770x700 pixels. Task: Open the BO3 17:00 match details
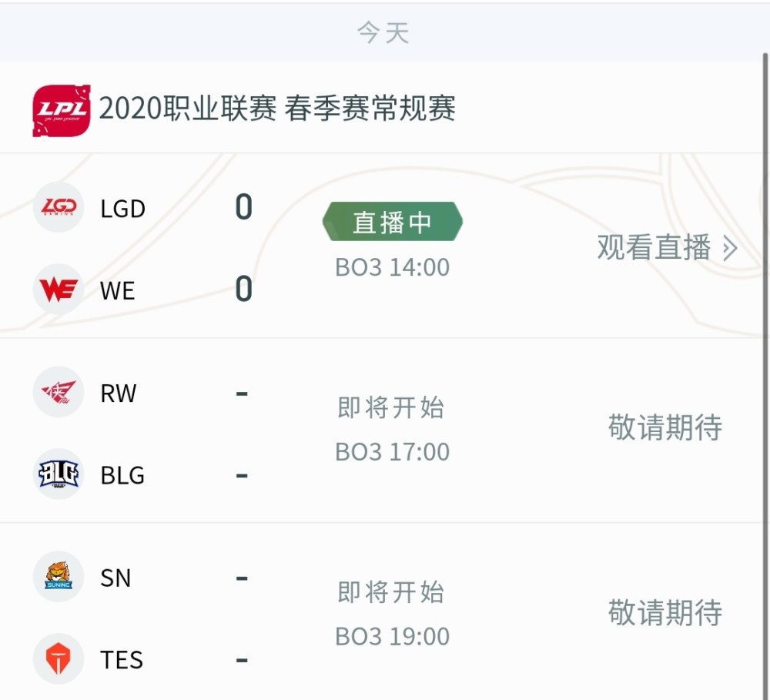click(393, 452)
